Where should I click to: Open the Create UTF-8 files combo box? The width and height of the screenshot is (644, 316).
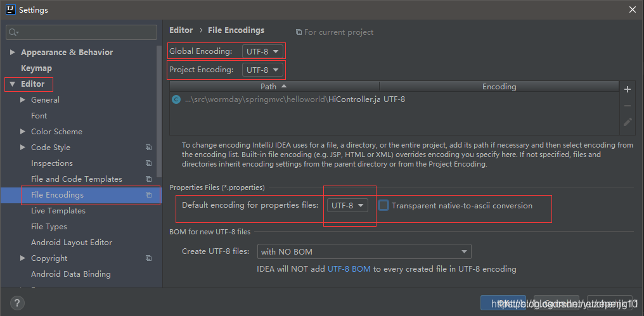coord(364,251)
